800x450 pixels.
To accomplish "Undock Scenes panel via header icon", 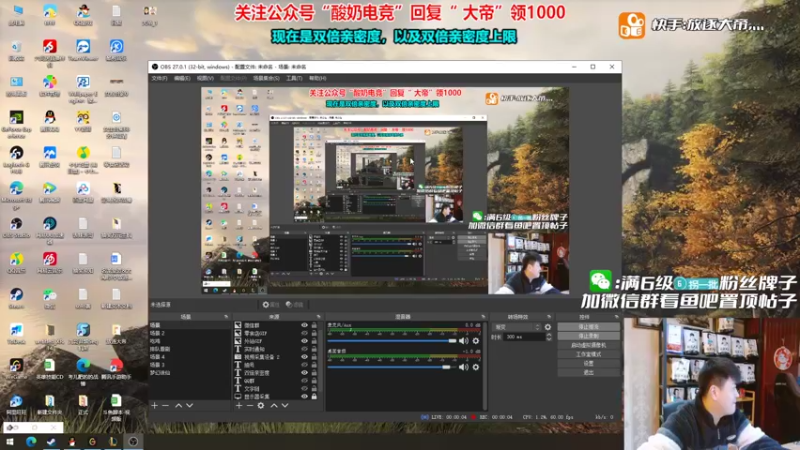I will [x=226, y=317].
